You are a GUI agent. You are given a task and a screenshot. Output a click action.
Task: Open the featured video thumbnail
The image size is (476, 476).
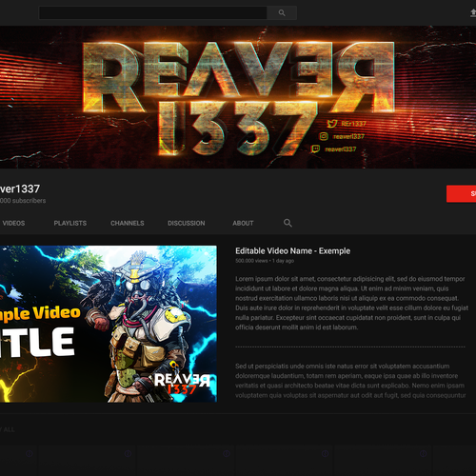pos(109,324)
